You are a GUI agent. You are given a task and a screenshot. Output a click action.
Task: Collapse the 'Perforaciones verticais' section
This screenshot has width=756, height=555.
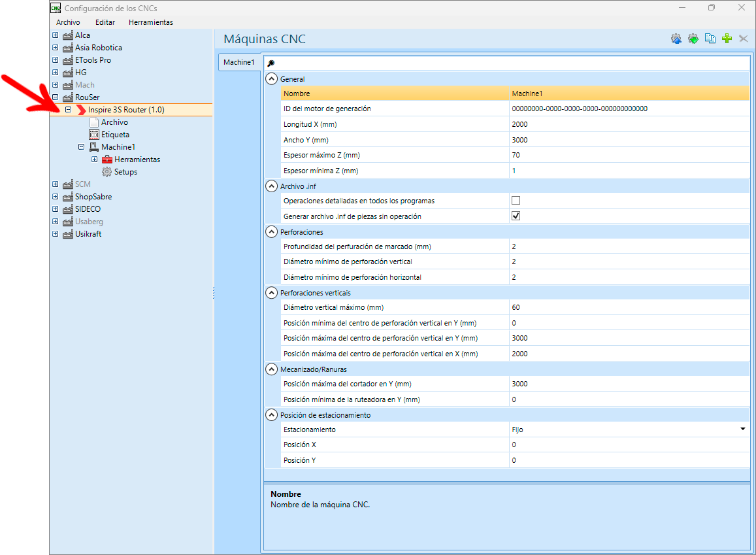pyautogui.click(x=272, y=293)
